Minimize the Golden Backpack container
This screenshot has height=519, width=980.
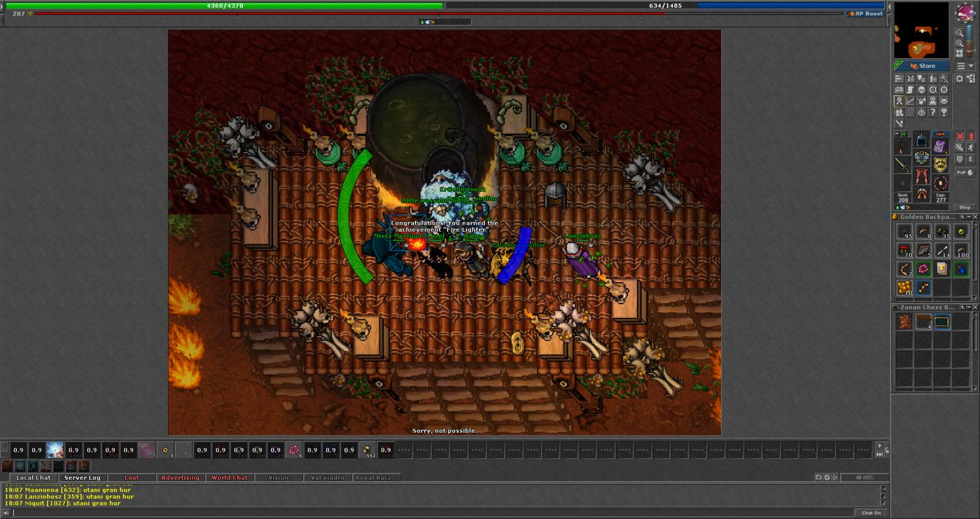point(969,217)
